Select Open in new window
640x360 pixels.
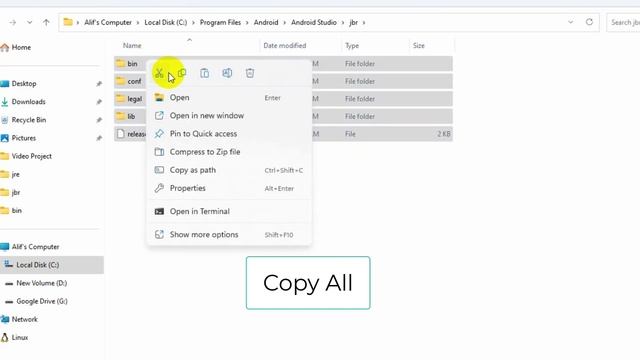pos(229,116)
